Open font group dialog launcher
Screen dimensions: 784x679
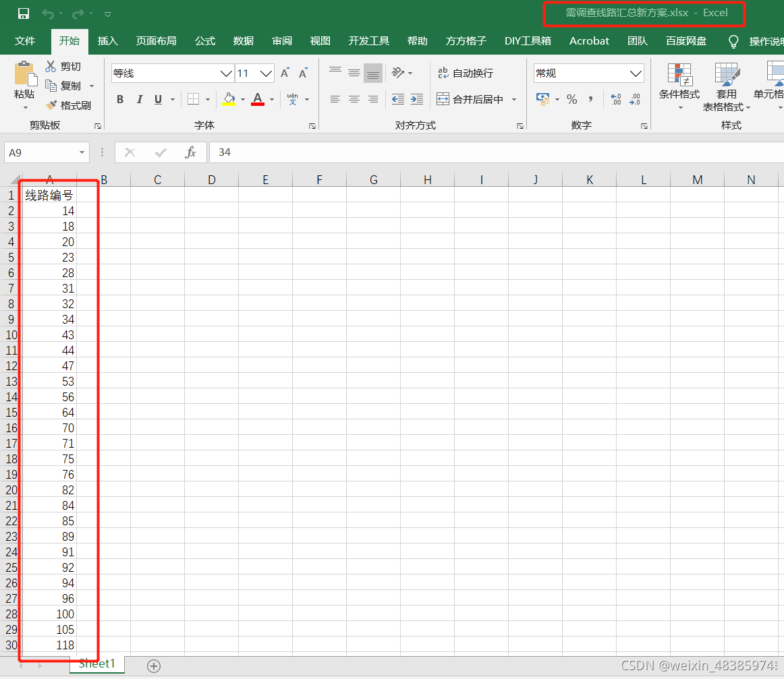(x=312, y=126)
